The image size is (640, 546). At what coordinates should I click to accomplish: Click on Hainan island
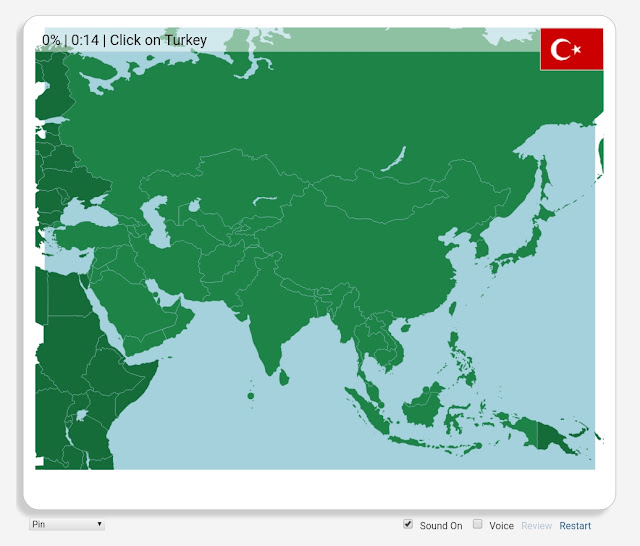405,328
